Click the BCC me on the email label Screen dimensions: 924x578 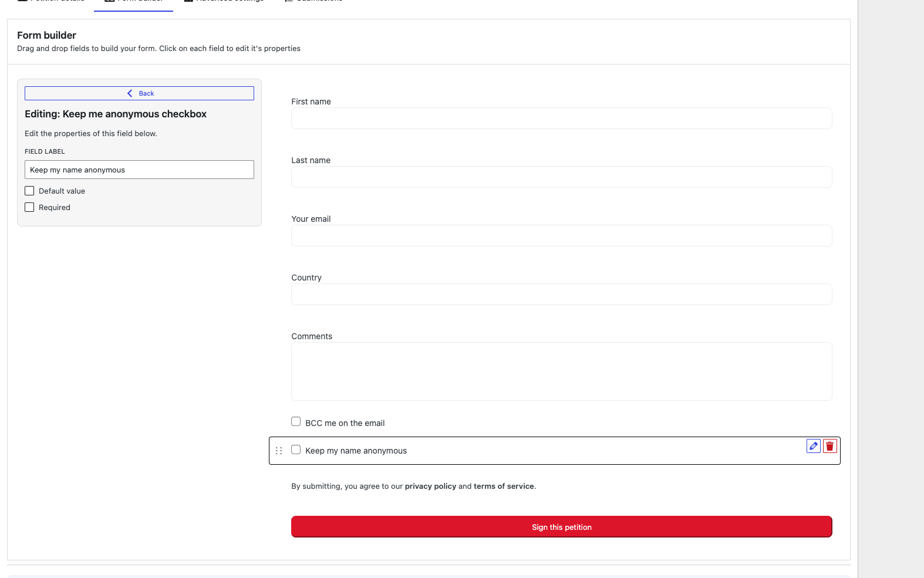pyautogui.click(x=345, y=423)
